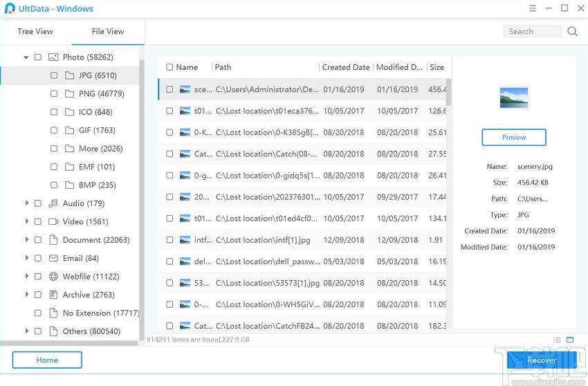Select the 12/09/2018 created date cell
Screen dimensions: 588x386
344,240
